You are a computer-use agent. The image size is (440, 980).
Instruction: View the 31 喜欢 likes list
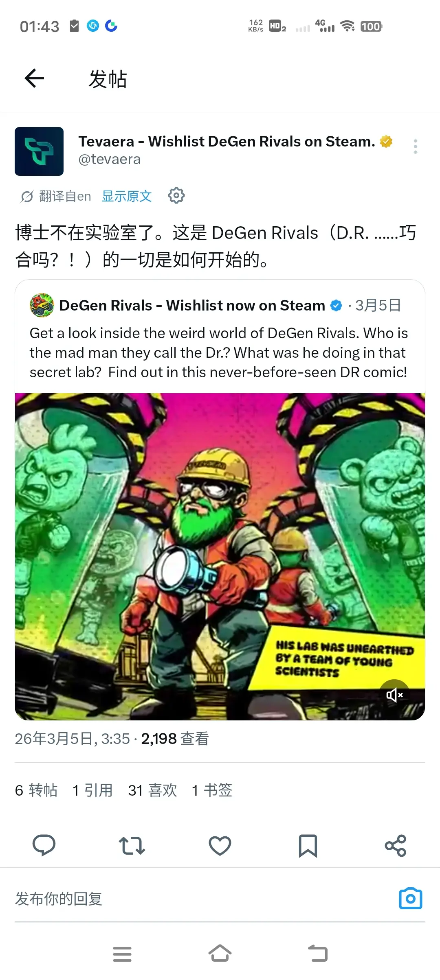153,790
